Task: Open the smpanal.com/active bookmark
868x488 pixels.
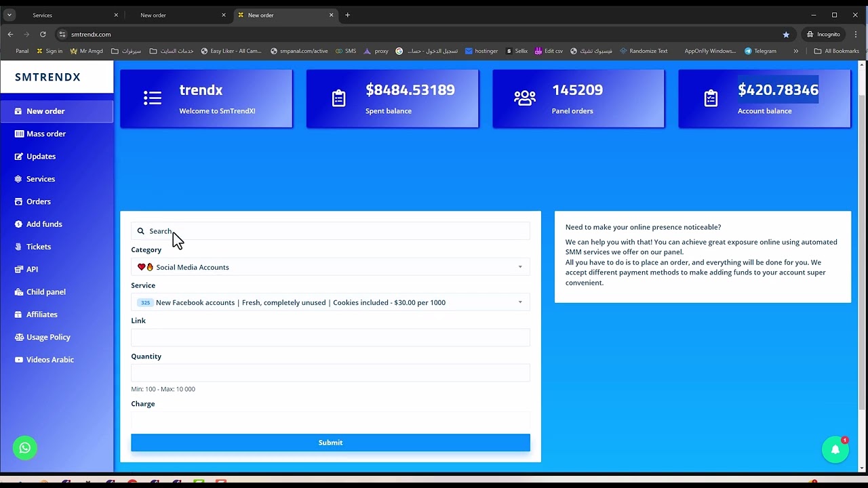Action: [x=299, y=51]
